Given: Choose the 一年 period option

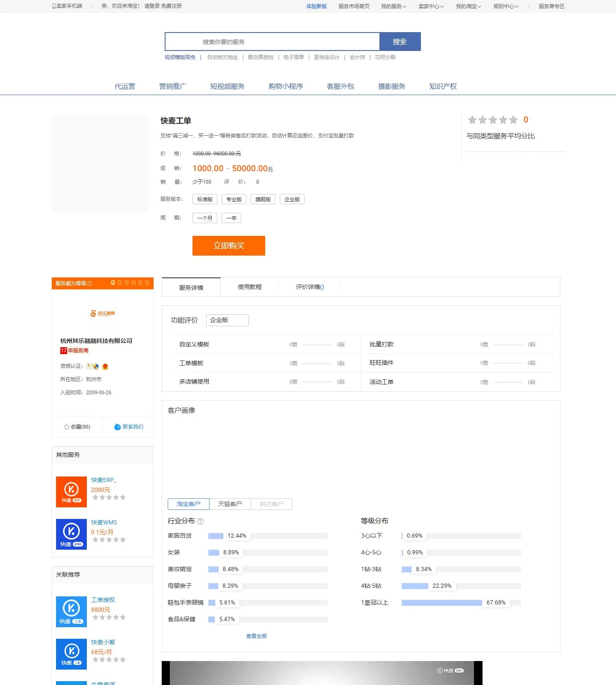Looking at the screenshot, I should 231,218.
